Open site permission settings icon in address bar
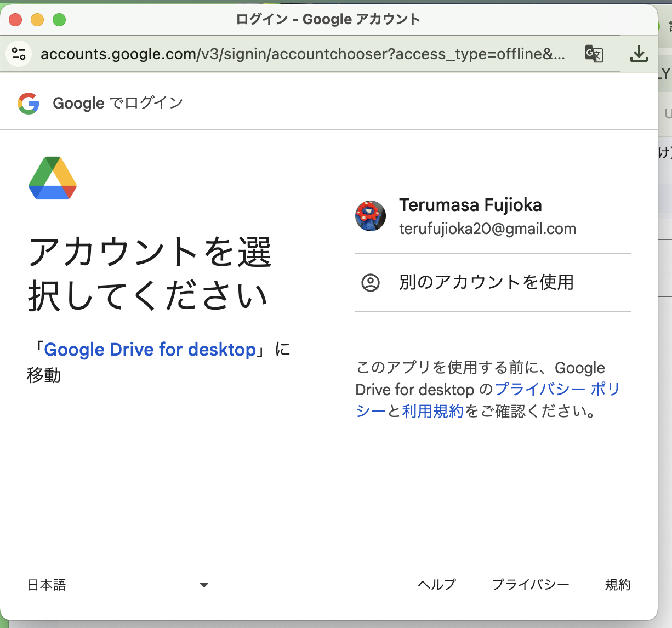Viewport: 672px width, 628px height. pyautogui.click(x=18, y=53)
